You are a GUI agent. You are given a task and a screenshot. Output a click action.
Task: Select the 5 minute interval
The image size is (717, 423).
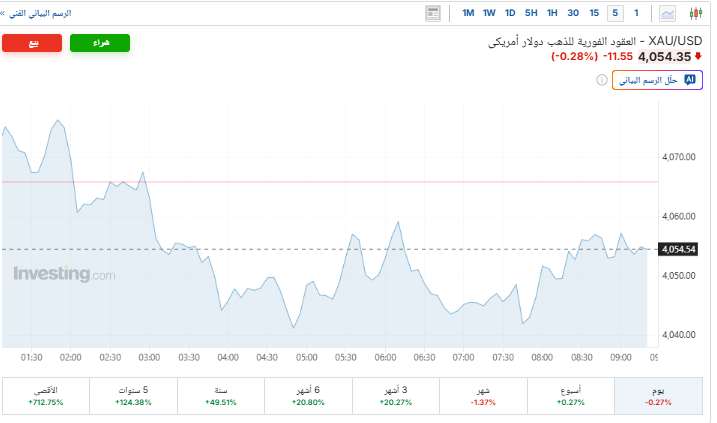pyautogui.click(x=615, y=13)
